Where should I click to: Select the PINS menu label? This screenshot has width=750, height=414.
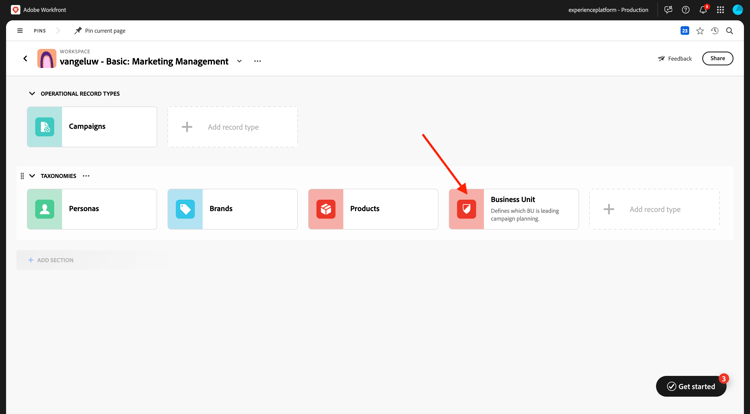(40, 31)
